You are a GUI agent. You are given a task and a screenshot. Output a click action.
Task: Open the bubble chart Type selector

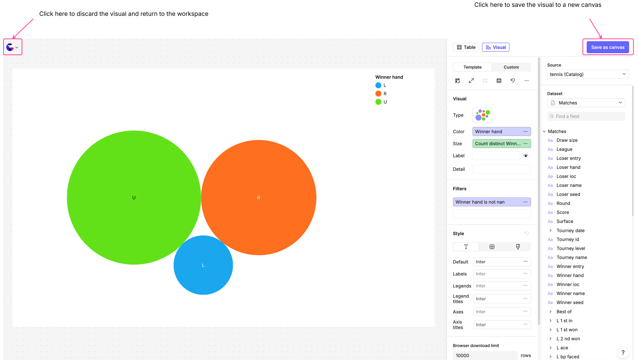[482, 115]
